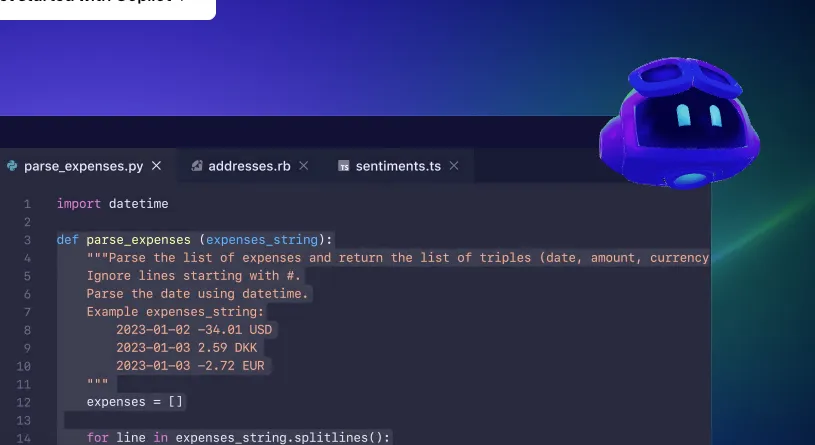Viewport: 815px width, 445px height.
Task: Click the 'import datetime' code line
Action: pos(112,204)
